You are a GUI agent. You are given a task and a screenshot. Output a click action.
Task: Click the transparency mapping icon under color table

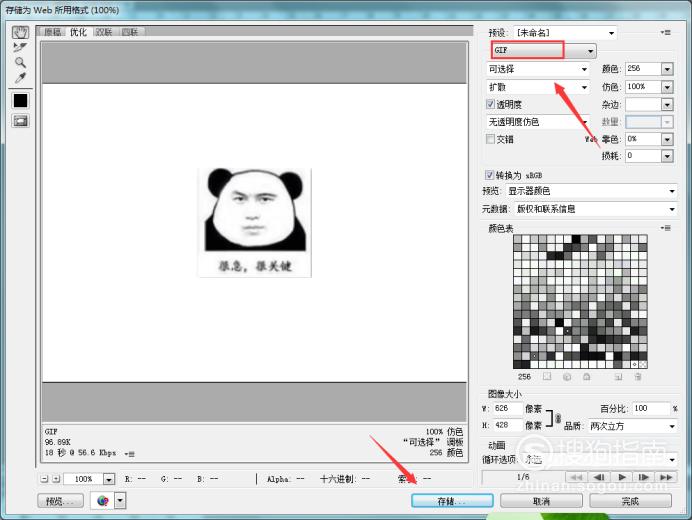click(x=547, y=377)
